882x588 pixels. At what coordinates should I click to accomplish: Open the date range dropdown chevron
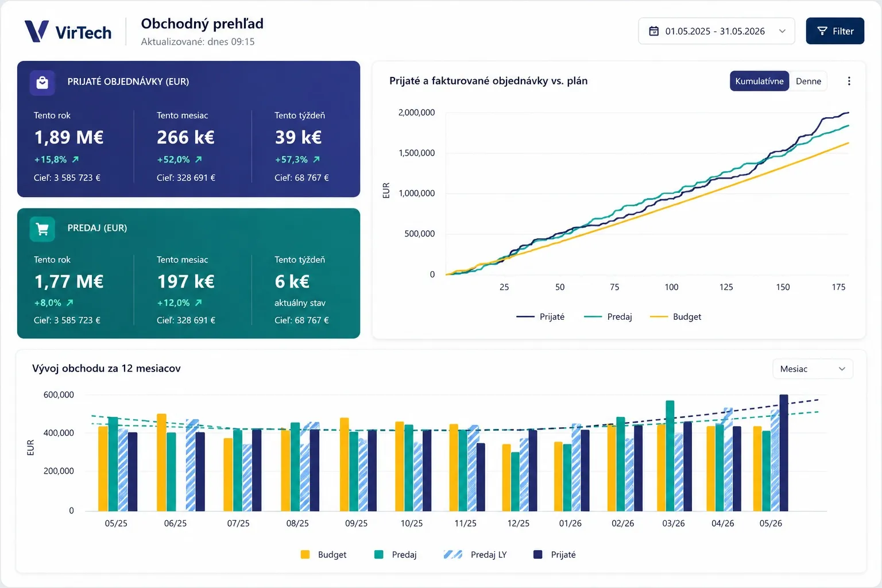pyautogui.click(x=782, y=31)
